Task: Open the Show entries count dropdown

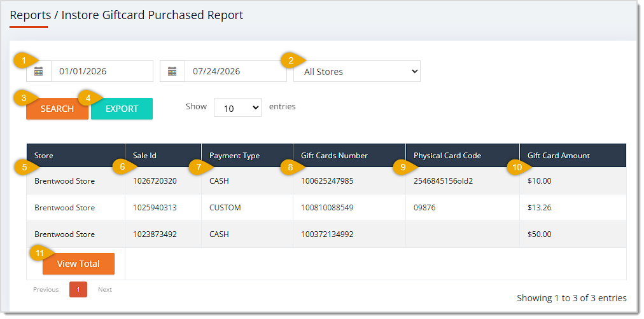Action: 237,107
